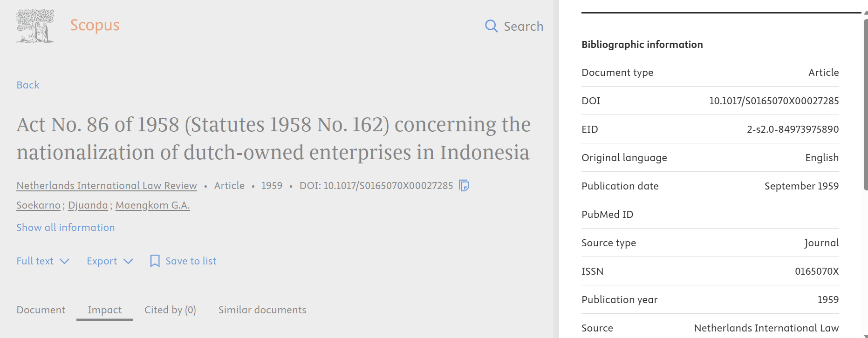
Task: Click the article title heading
Action: pos(273,138)
